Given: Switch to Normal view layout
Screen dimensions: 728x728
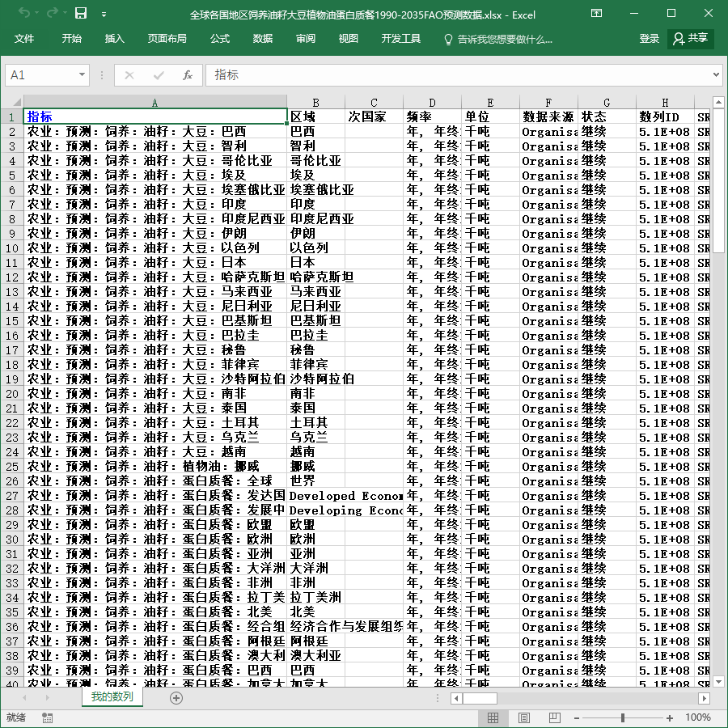Looking at the screenshot, I should coord(493,717).
